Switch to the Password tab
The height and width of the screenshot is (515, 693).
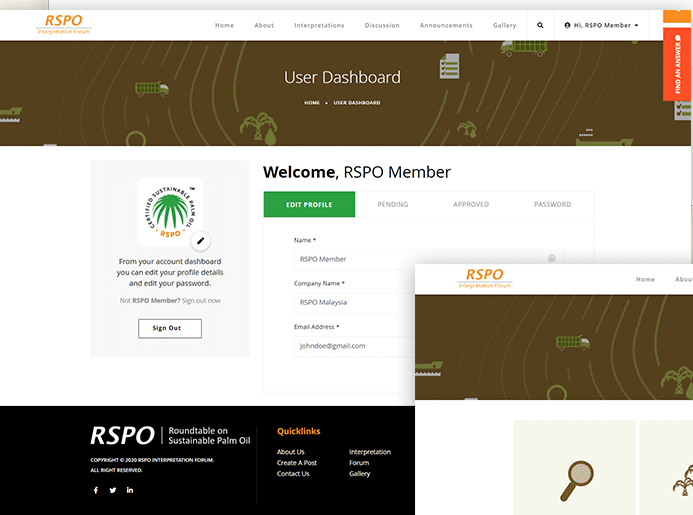552,204
